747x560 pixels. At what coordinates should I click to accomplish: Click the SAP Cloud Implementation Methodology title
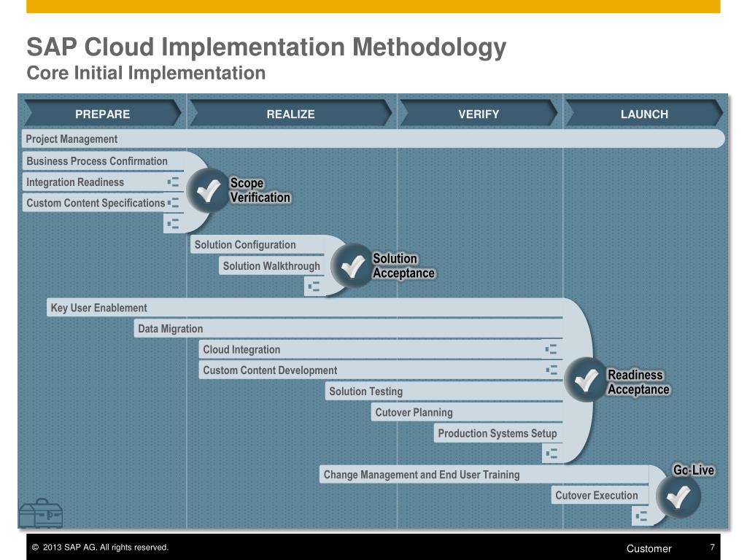point(266,47)
